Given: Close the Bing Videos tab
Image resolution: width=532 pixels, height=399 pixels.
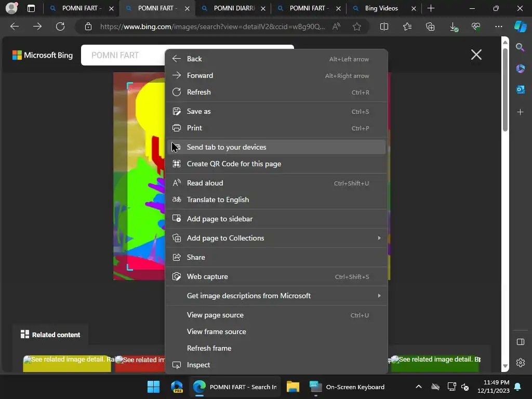Looking at the screenshot, I should [x=414, y=8].
